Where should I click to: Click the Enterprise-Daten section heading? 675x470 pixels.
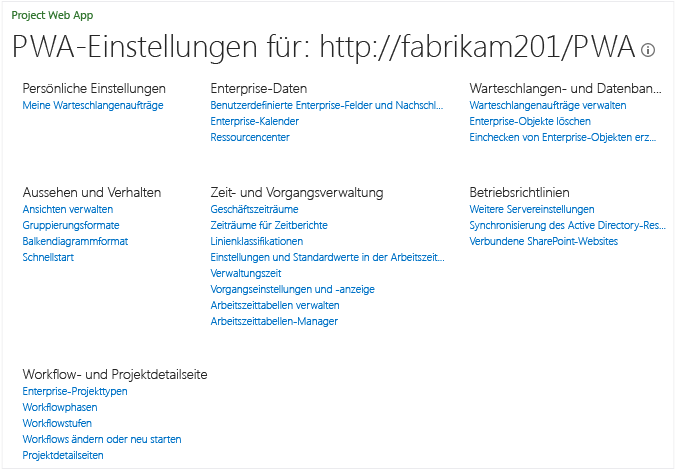(259, 89)
